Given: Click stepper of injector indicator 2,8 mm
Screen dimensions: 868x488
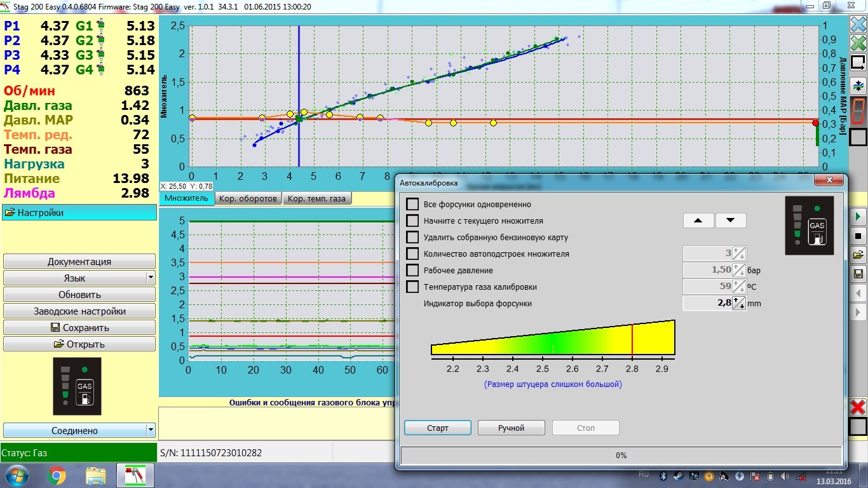Looking at the screenshot, I should click(739, 303).
